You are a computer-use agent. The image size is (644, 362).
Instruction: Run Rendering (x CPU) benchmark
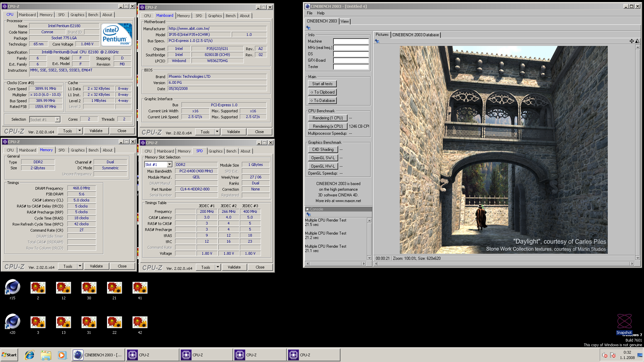pos(328,126)
